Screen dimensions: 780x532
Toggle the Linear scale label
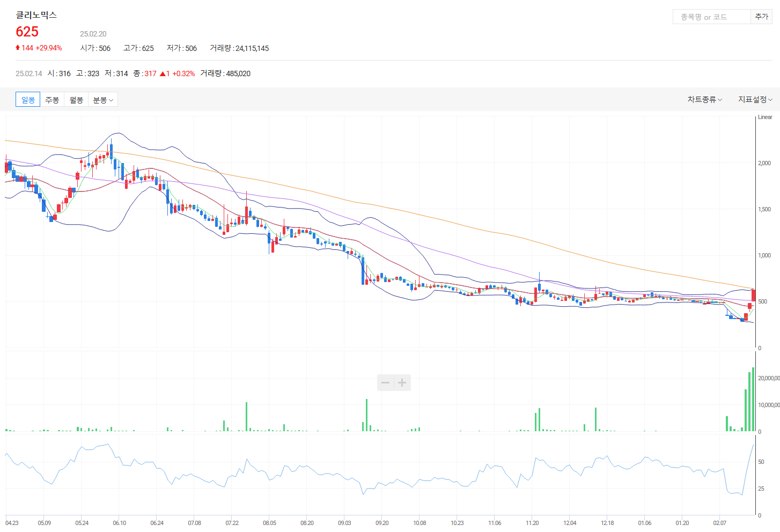click(765, 117)
